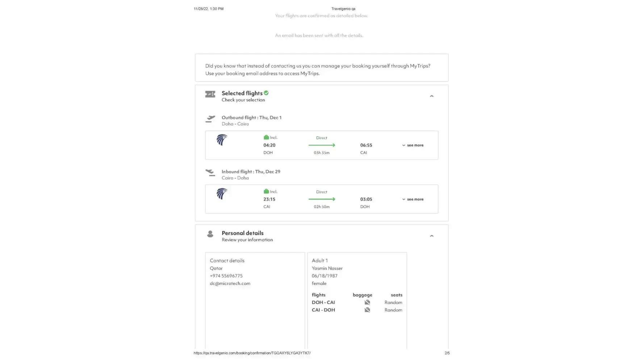The image size is (644, 362).
Task: Click the green baggage included icon on outbound flight
Action: click(266, 138)
